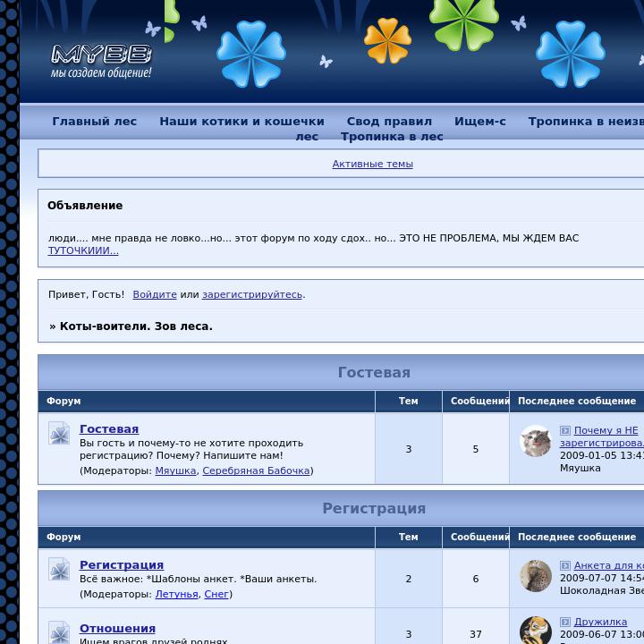
Task: Open the Регистрация forum title link
Action: coord(122,565)
